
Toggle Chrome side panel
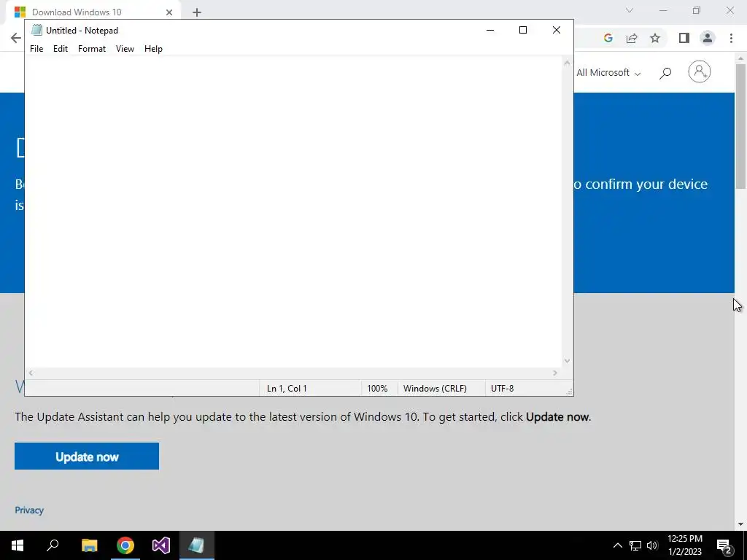(x=684, y=38)
